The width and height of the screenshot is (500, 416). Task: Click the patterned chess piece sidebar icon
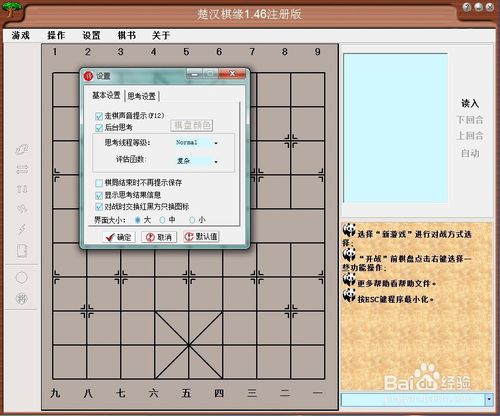pos(22,299)
